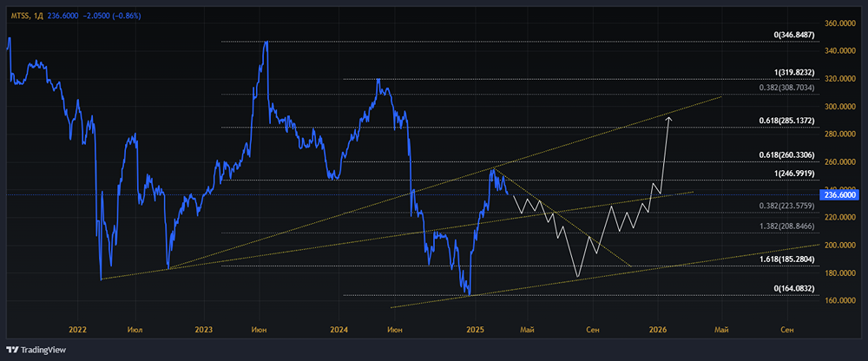The width and height of the screenshot is (868, 361).
Task: Click the 220.0000 price axis label
Action: pos(840,217)
